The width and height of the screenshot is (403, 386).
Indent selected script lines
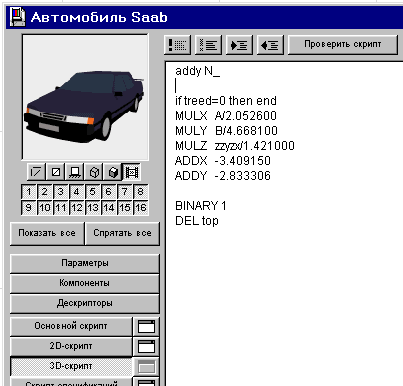tap(239, 45)
